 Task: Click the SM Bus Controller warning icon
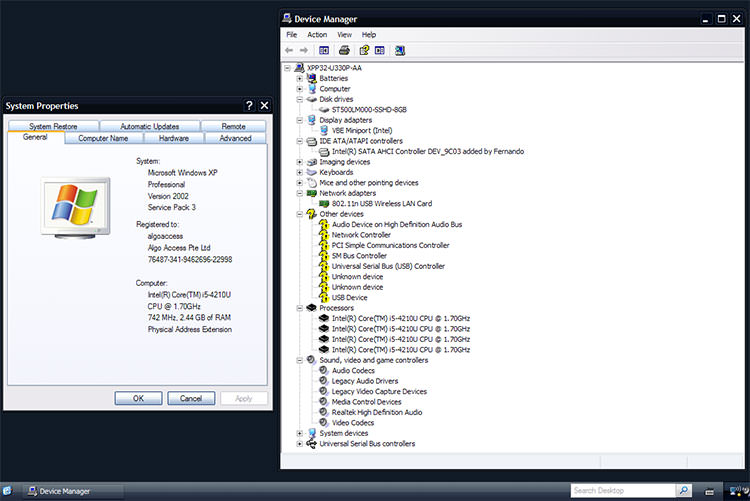(x=323, y=256)
